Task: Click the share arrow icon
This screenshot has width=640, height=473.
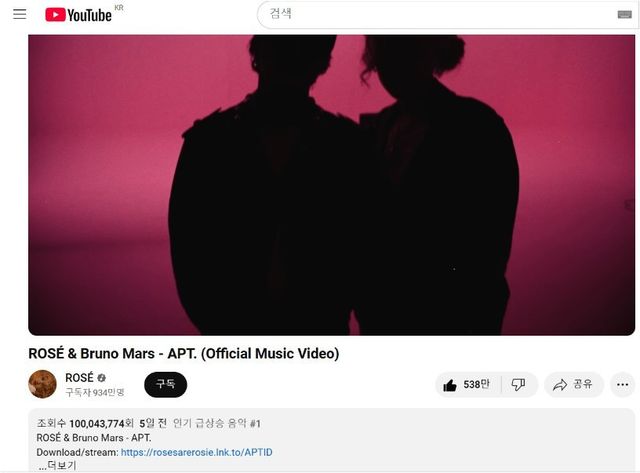Action: point(560,385)
